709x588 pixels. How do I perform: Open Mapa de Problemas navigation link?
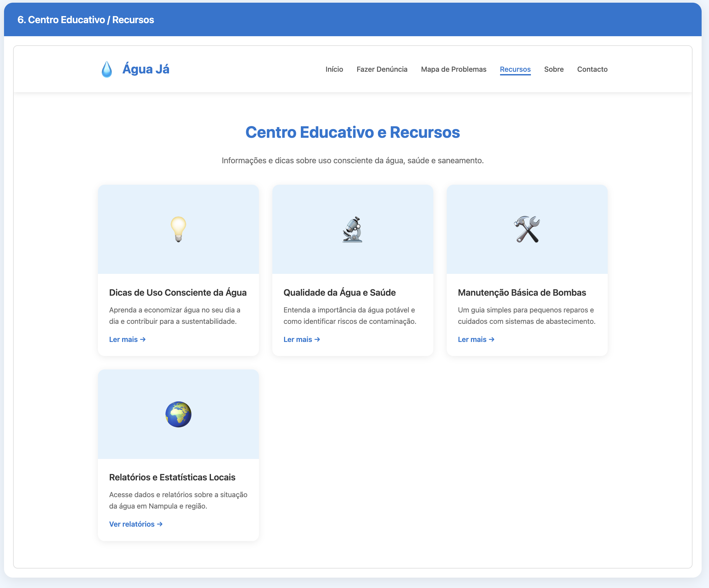453,69
